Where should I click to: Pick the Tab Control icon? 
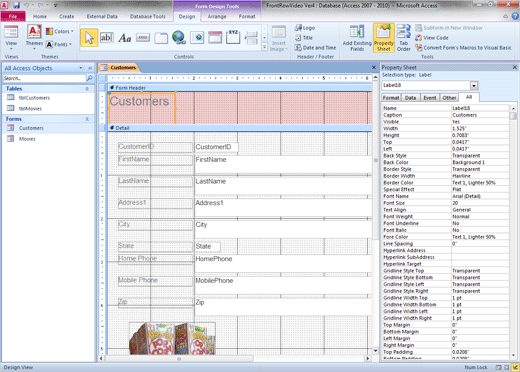click(x=161, y=38)
